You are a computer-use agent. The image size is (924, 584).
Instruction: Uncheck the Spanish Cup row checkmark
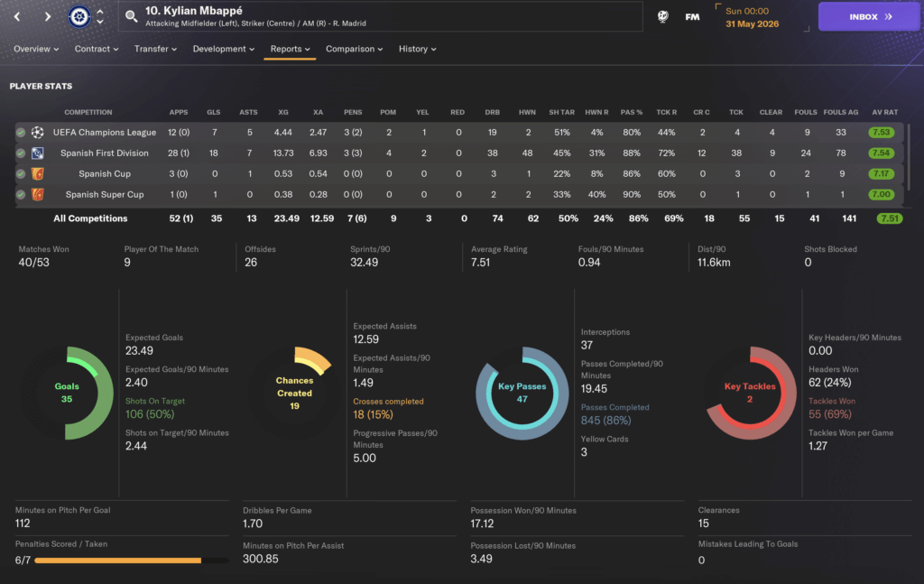(x=21, y=174)
